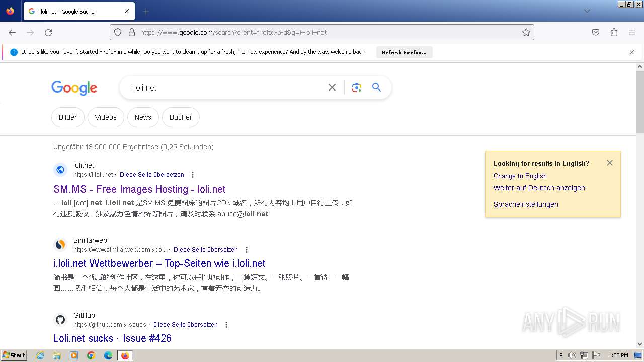
Task: Launch Internet Explorer from the taskbar
Action: click(40, 355)
